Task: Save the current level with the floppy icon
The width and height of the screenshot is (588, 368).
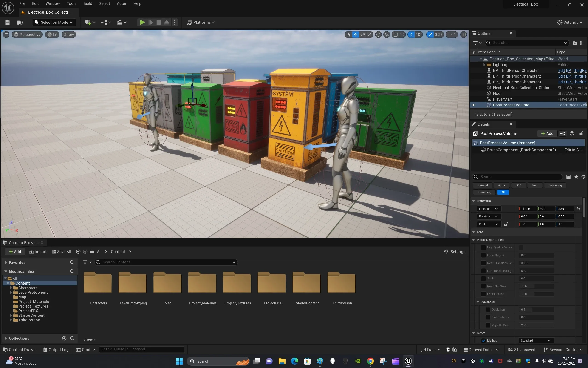Action: tap(7, 22)
